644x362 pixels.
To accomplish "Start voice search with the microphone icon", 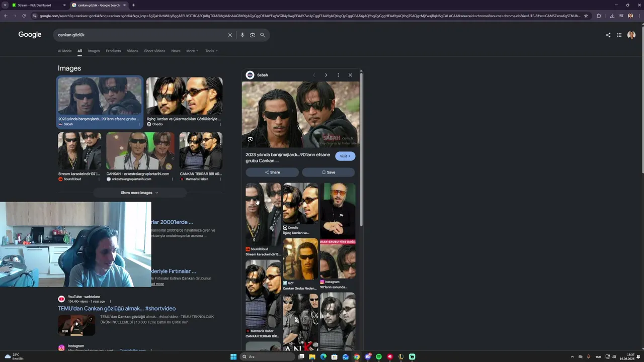I will [x=242, y=35].
